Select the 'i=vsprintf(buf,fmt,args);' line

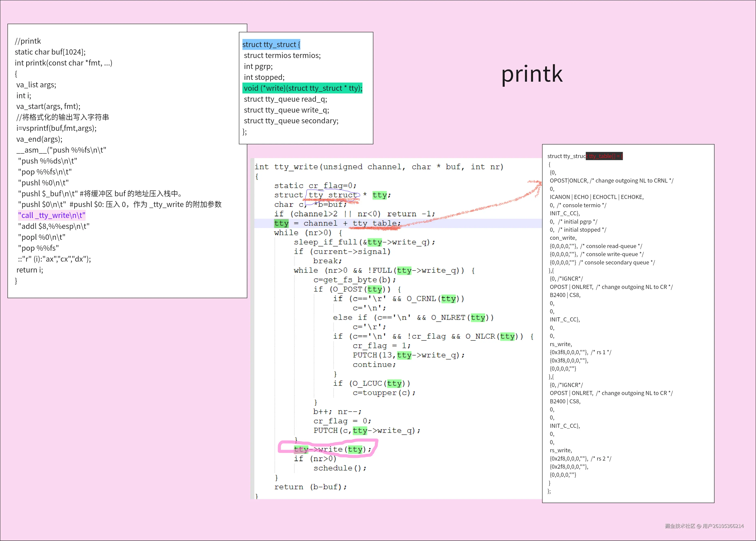point(56,128)
